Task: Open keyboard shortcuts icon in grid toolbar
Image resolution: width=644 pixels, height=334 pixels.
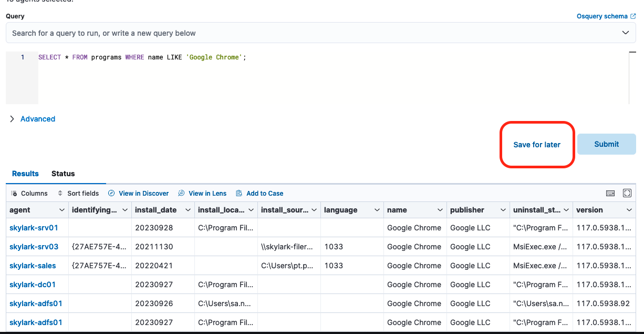Action: tap(610, 193)
